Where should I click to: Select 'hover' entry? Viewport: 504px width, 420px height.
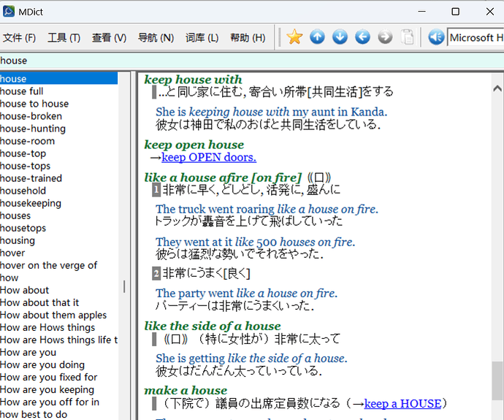[58, 253]
